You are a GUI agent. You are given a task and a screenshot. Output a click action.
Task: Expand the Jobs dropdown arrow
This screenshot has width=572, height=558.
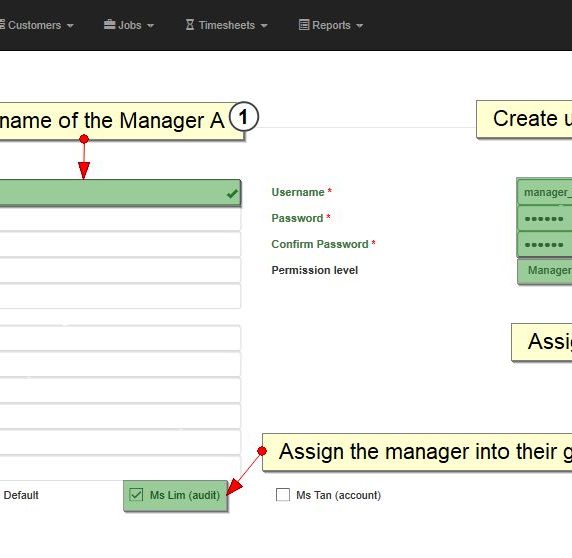(150, 26)
